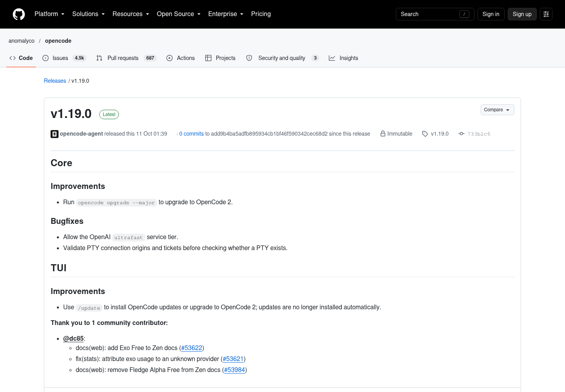Open the Projects tab

220,58
